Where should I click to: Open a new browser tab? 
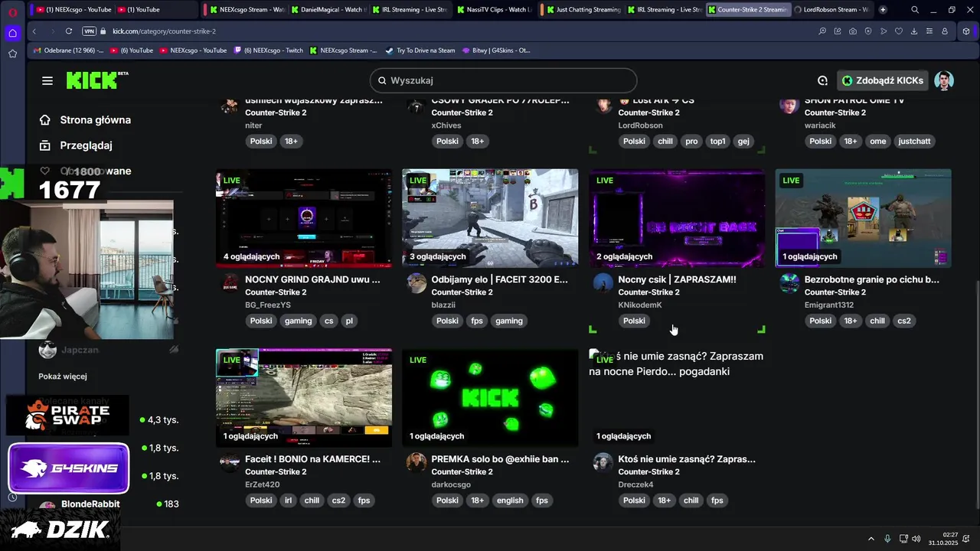(883, 10)
